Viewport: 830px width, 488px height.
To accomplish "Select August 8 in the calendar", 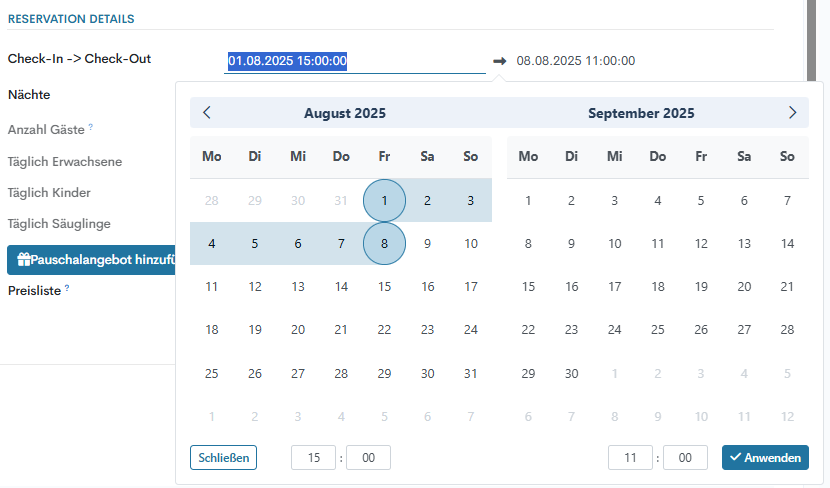I will click(x=384, y=243).
